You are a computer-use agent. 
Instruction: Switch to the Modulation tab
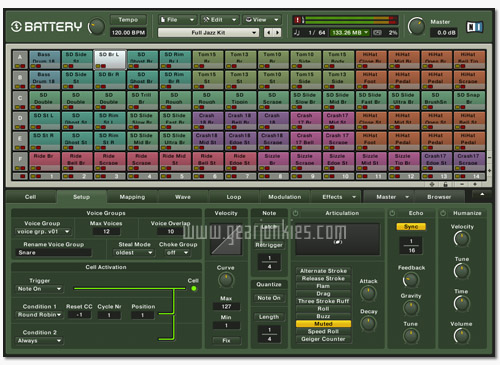point(284,197)
